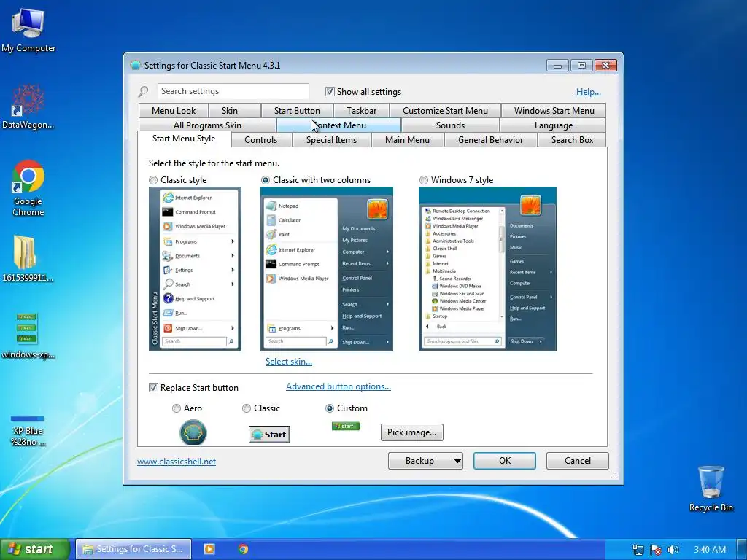The image size is (747, 560).
Task: Open the Sounds tab
Action: (x=450, y=125)
